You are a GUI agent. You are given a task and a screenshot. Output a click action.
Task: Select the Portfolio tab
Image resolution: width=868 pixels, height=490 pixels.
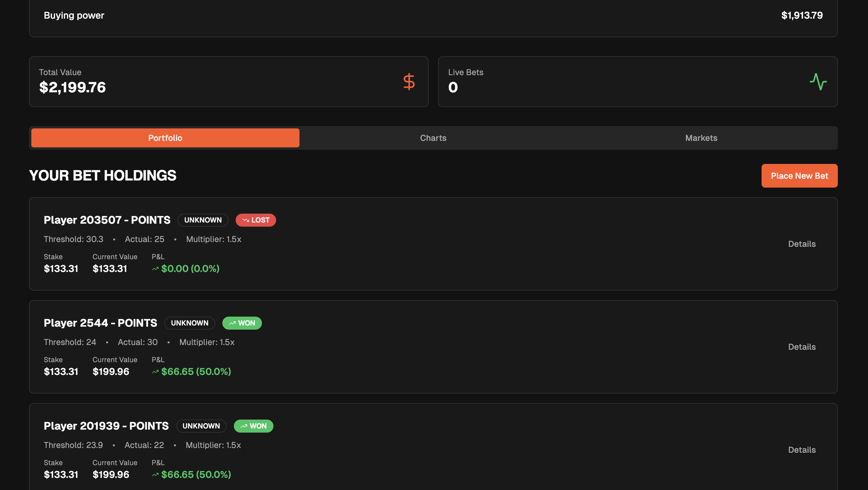(x=165, y=138)
